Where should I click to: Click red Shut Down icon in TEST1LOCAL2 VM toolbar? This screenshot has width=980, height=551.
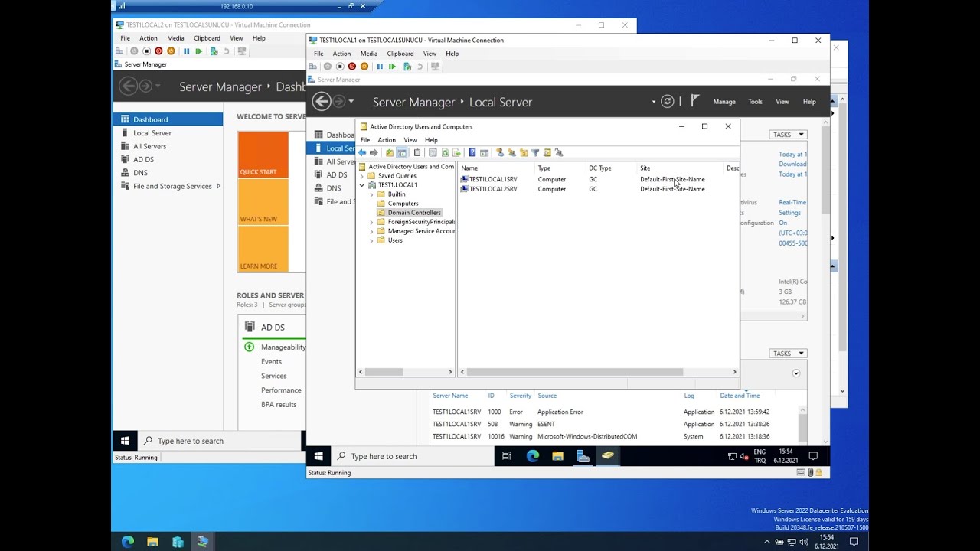pyautogui.click(x=158, y=51)
